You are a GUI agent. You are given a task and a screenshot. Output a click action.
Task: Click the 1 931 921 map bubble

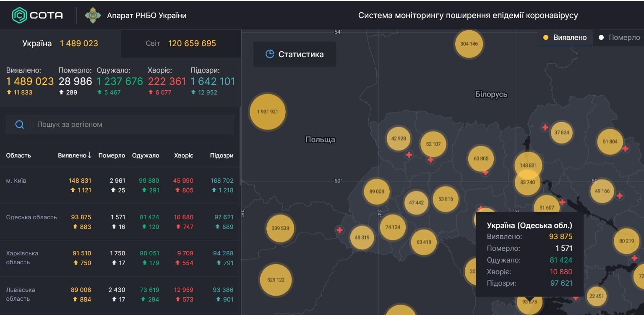click(x=268, y=112)
